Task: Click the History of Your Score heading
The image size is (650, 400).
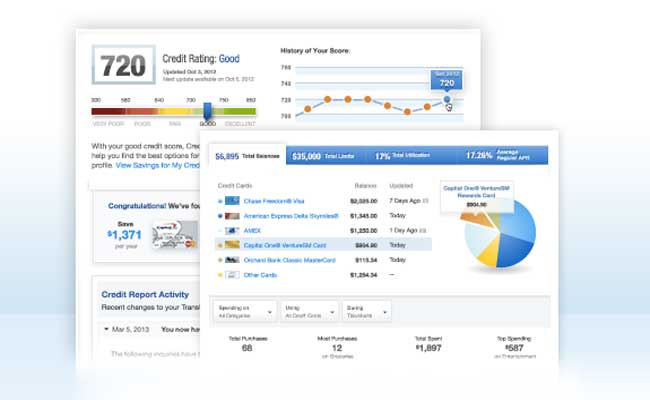Action: coord(315,51)
